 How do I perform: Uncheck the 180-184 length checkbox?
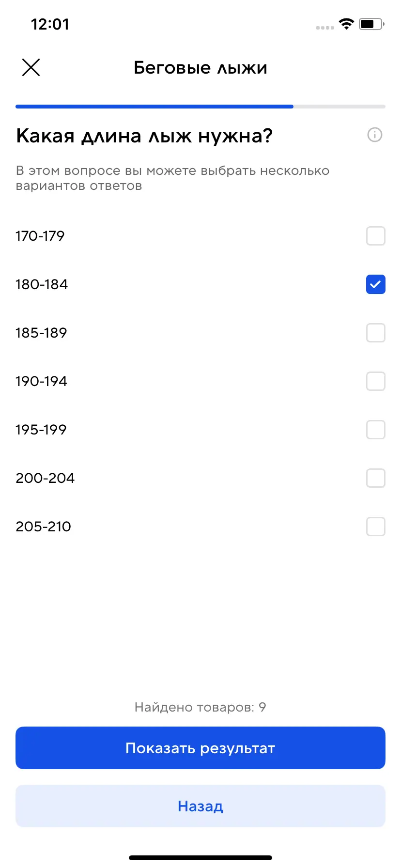(x=375, y=284)
